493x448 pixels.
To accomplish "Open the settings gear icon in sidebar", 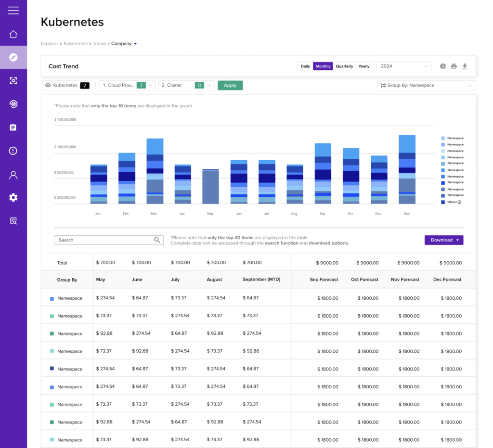I will pyautogui.click(x=13, y=198).
